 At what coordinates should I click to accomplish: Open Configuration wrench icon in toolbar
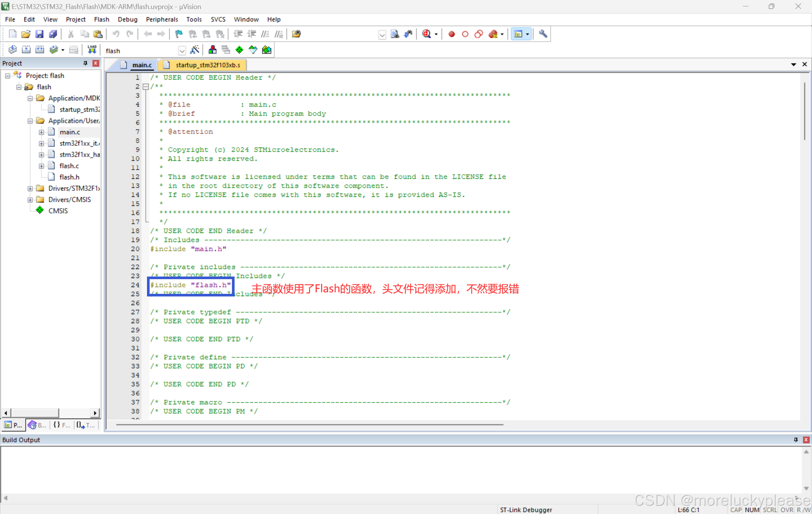[542, 34]
